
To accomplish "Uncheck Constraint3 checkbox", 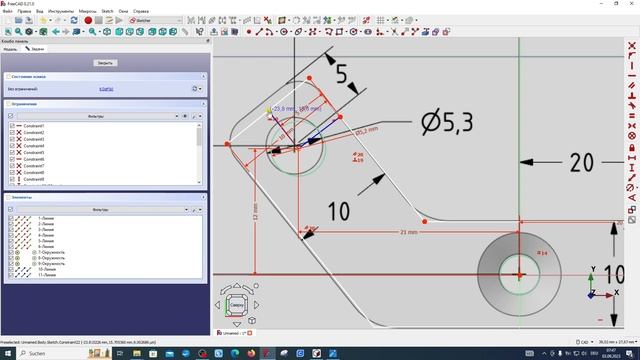I will coord(12,139).
